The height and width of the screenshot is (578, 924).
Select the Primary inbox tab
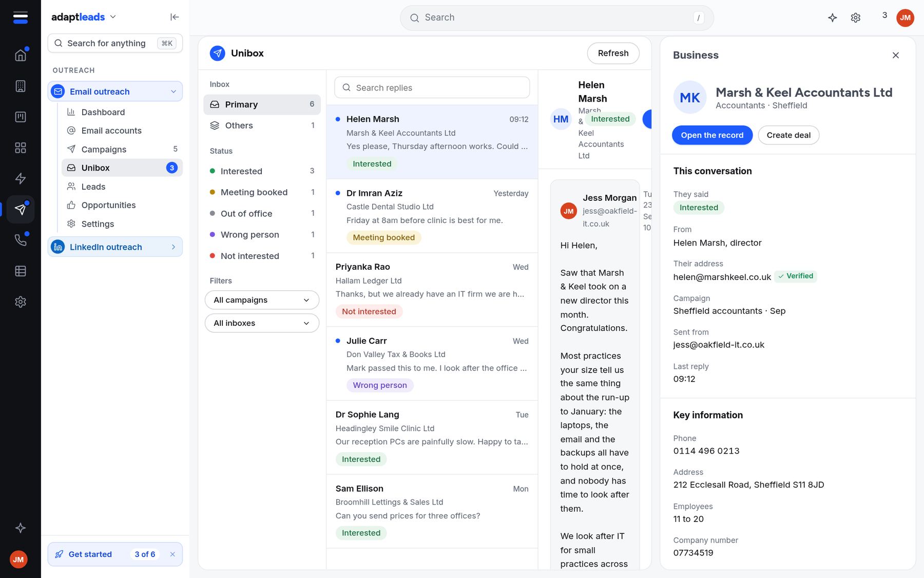click(x=262, y=104)
